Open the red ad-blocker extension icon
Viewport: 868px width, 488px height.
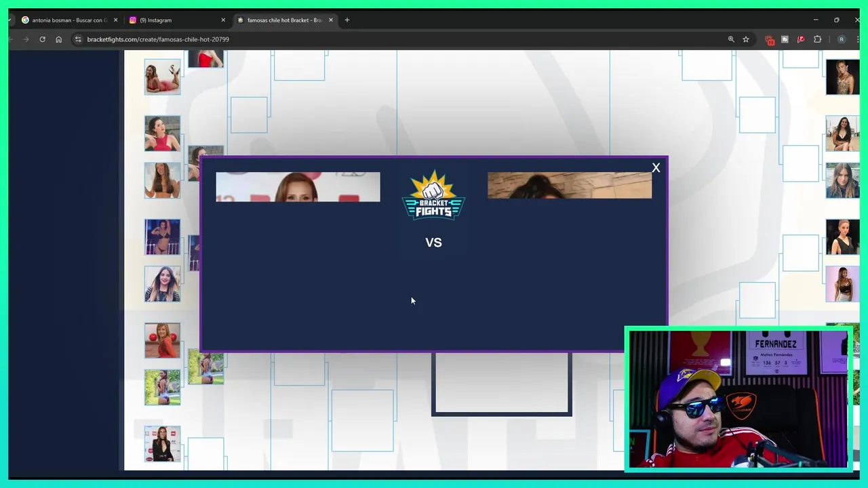click(x=770, y=40)
